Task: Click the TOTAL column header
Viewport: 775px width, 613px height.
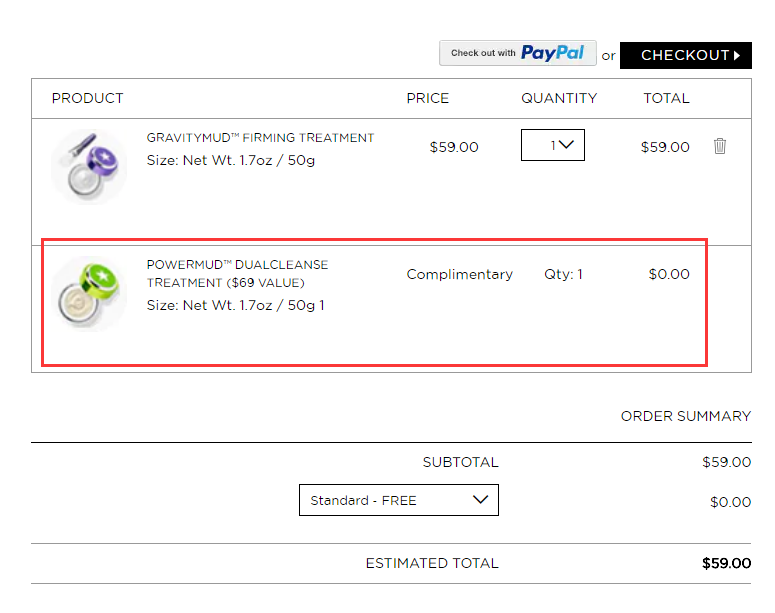Action: tap(666, 98)
